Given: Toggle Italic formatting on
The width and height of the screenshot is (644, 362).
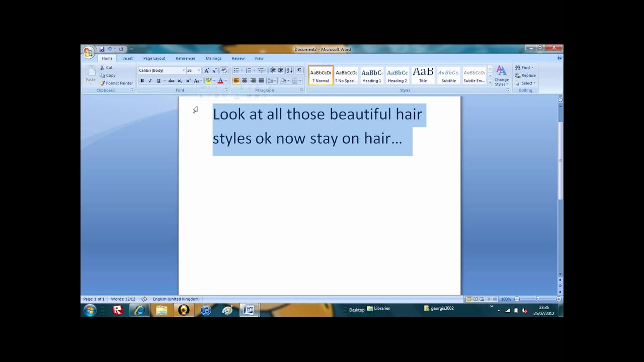Looking at the screenshot, I should 150,81.
